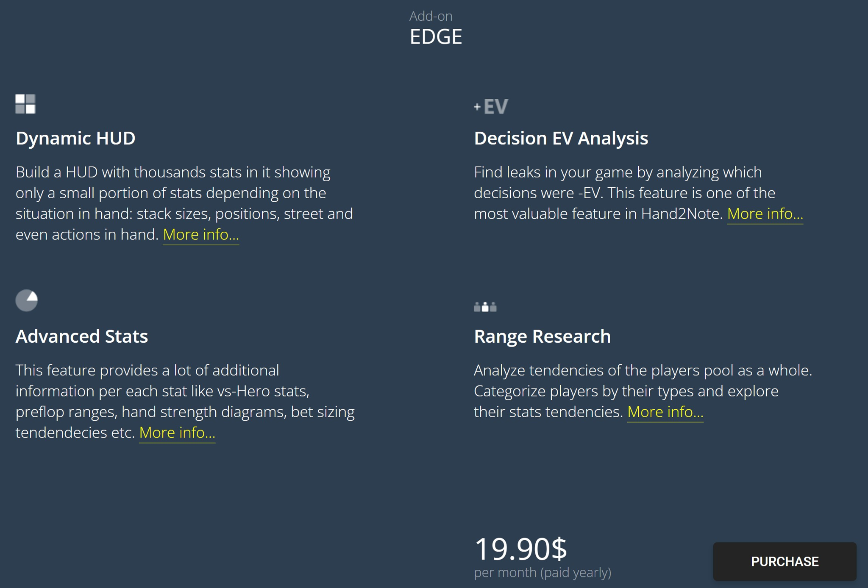Click the PURCHASE button
This screenshot has height=588, width=868.
[785, 561]
